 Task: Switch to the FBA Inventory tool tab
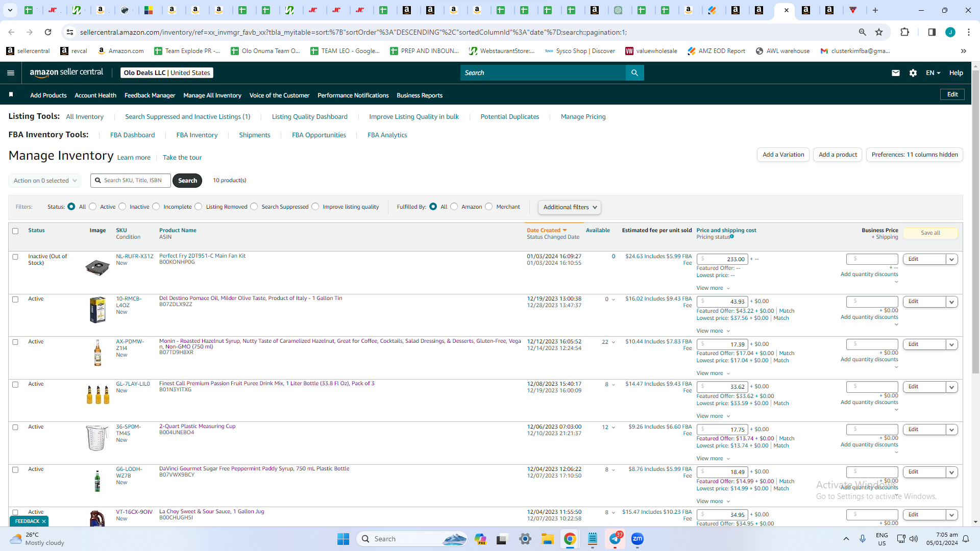click(197, 135)
